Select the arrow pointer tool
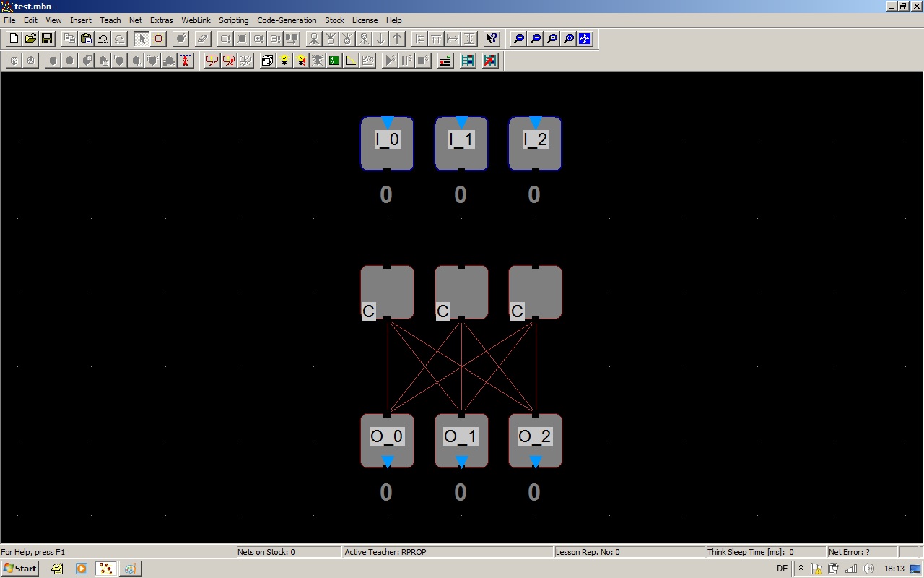 [141, 39]
